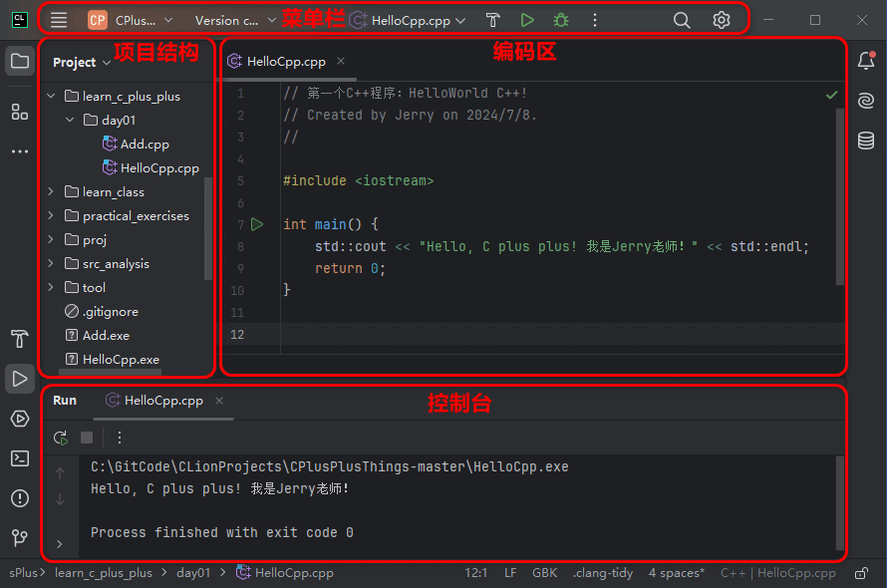Open the Database tool window
The width and height of the screenshot is (887, 588).
(865, 141)
